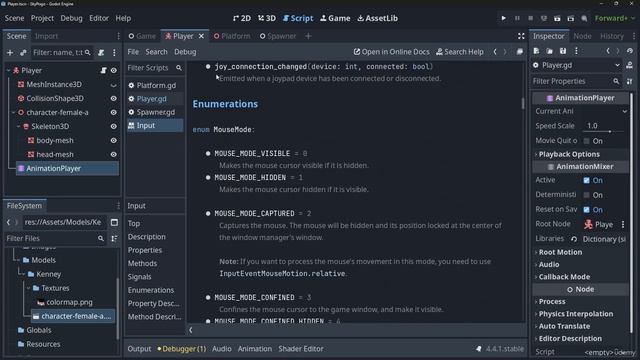Jump to Enumerations section in help outline

point(151,290)
